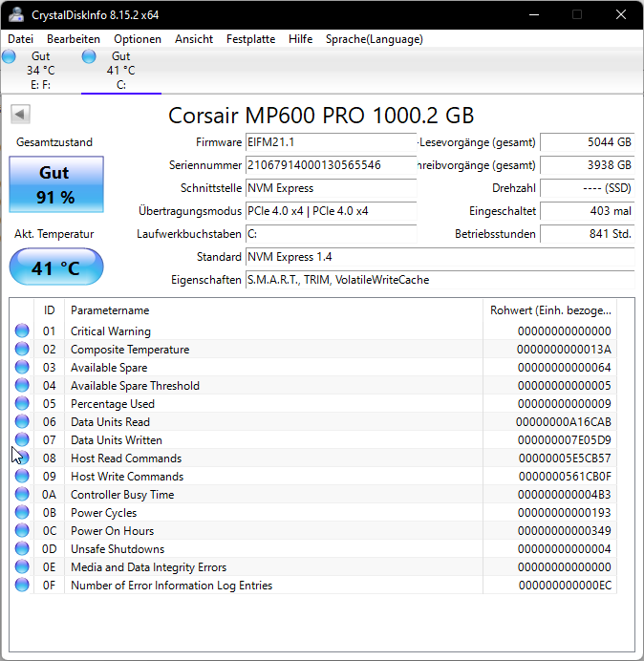644x661 pixels.
Task: Click status orb for Unsafe Shutdowns row
Action: click(x=22, y=548)
